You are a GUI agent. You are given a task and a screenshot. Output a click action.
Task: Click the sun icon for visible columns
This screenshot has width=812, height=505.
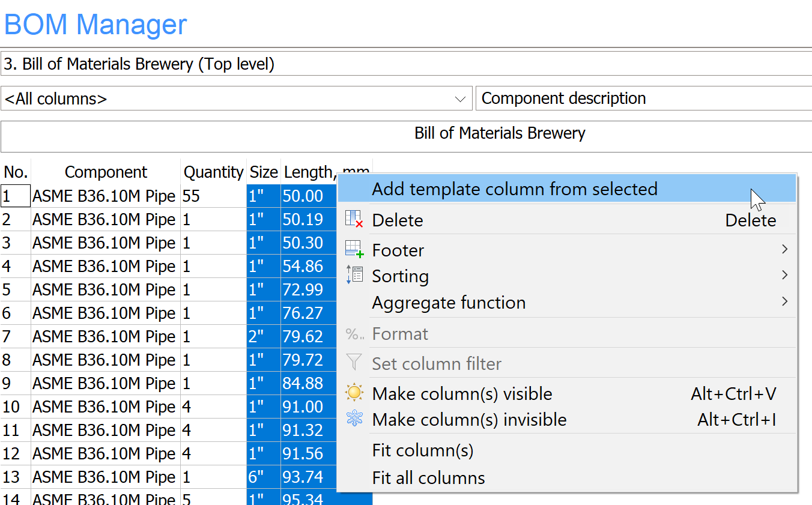(x=354, y=393)
